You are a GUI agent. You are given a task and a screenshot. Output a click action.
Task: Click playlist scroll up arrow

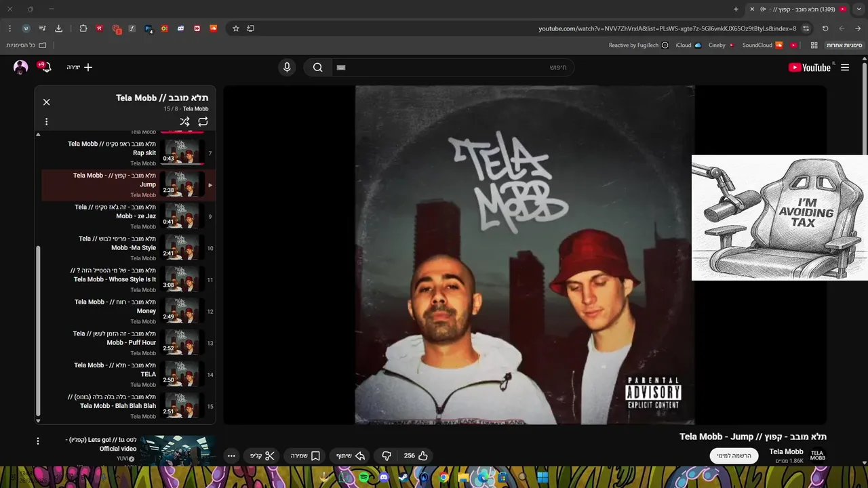(38, 135)
